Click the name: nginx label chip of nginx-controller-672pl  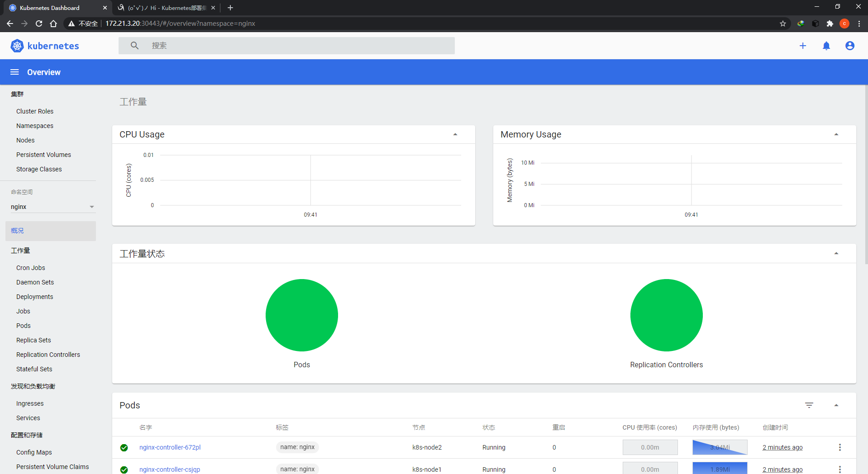tap(297, 447)
